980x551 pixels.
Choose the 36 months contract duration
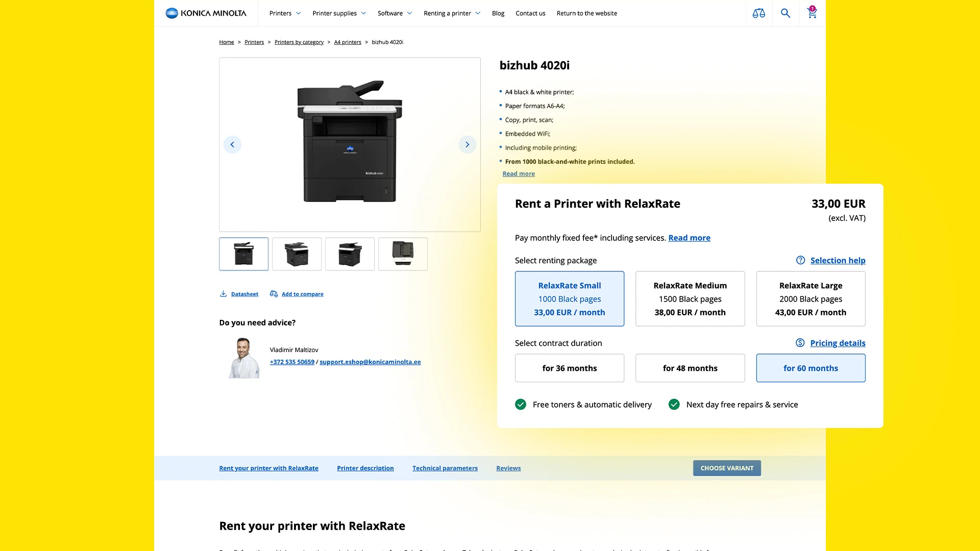click(569, 368)
